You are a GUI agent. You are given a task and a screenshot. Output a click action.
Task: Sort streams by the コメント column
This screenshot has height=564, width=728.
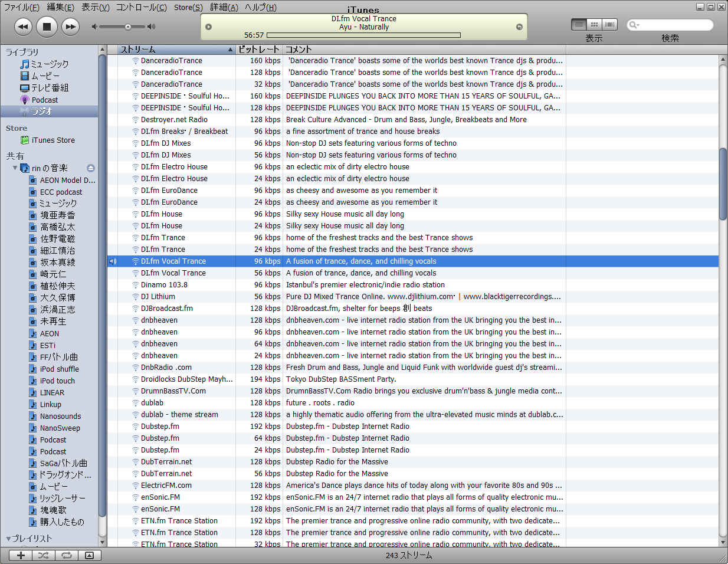point(424,50)
